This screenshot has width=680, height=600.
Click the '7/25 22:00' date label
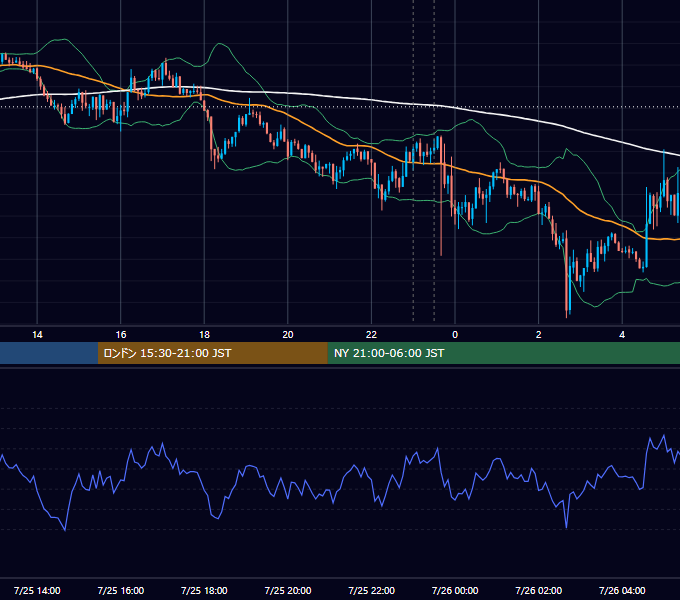[372, 590]
